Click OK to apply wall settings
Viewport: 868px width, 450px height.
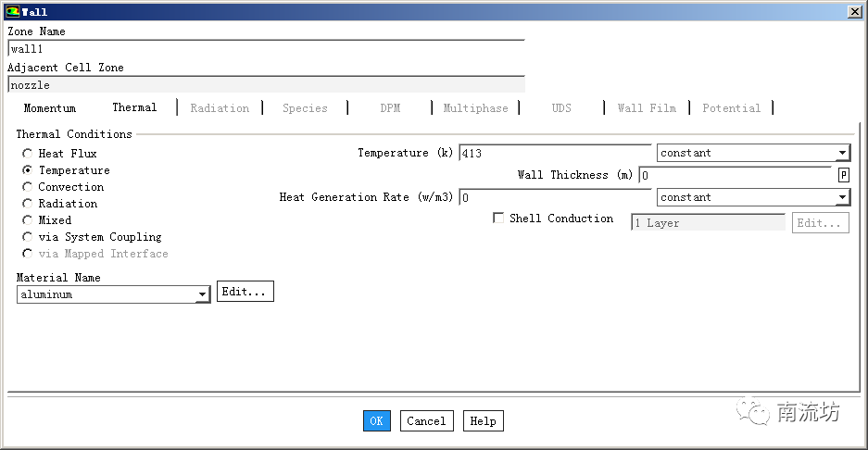[376, 420]
